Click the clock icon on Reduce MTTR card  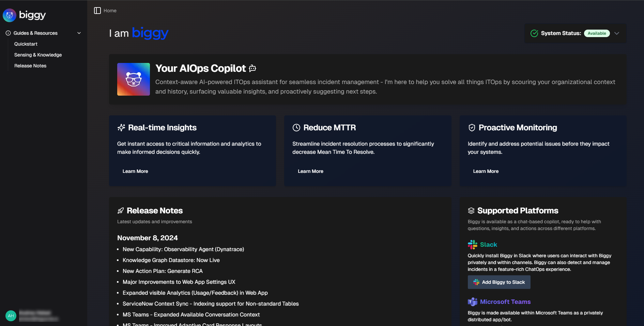296,128
